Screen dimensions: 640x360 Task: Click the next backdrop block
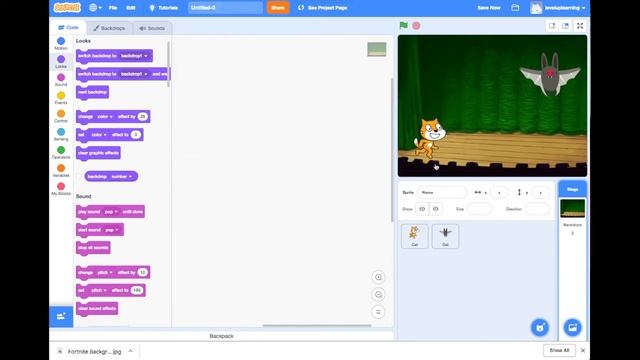click(92, 92)
